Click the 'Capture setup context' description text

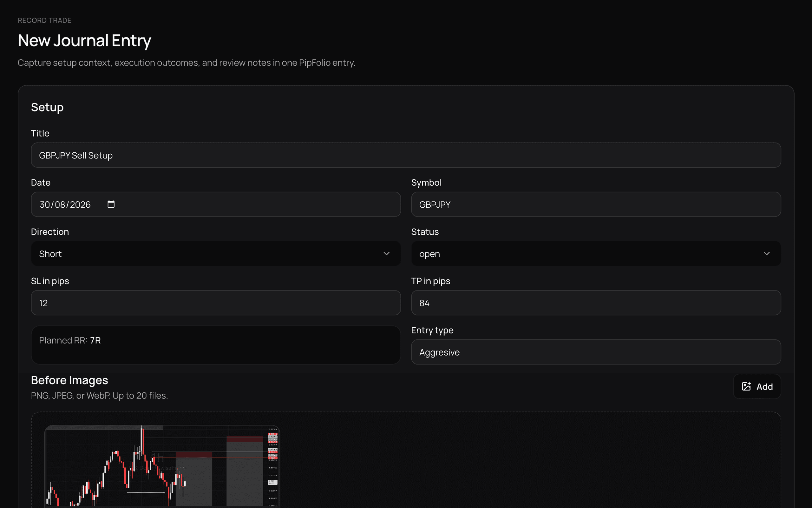click(x=186, y=63)
